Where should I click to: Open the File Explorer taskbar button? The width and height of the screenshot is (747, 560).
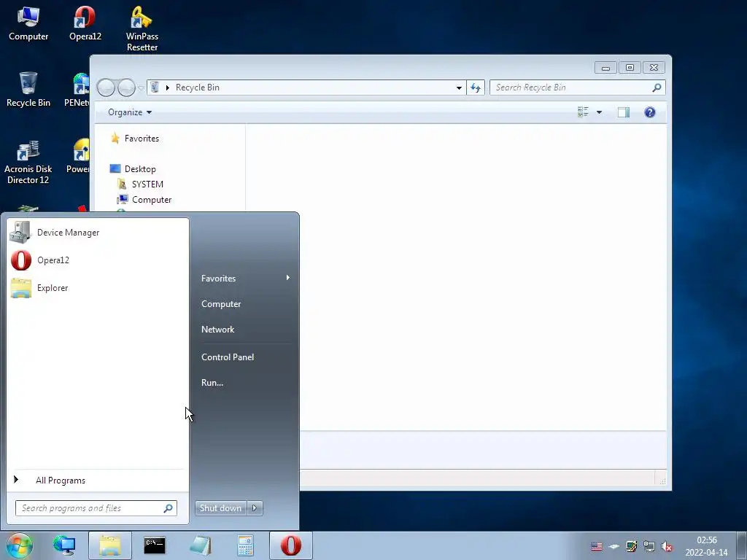(x=110, y=545)
